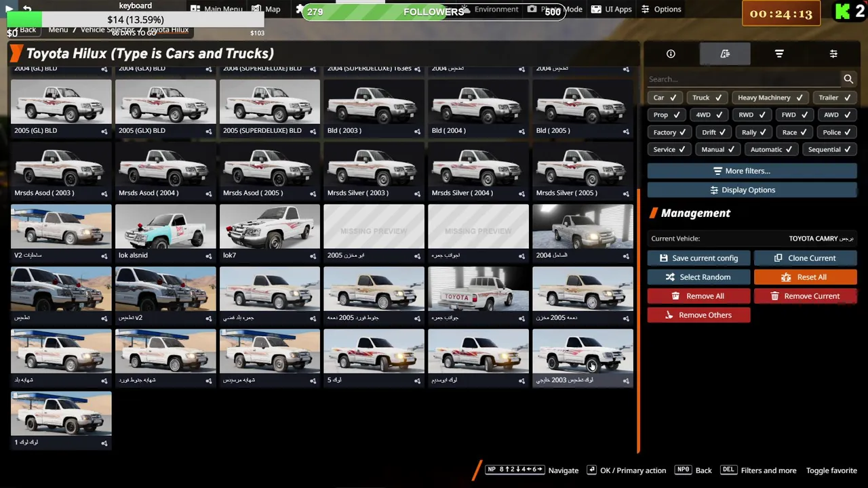This screenshot has height=488, width=868.
Task: Click Select Random button
Action: (698, 277)
